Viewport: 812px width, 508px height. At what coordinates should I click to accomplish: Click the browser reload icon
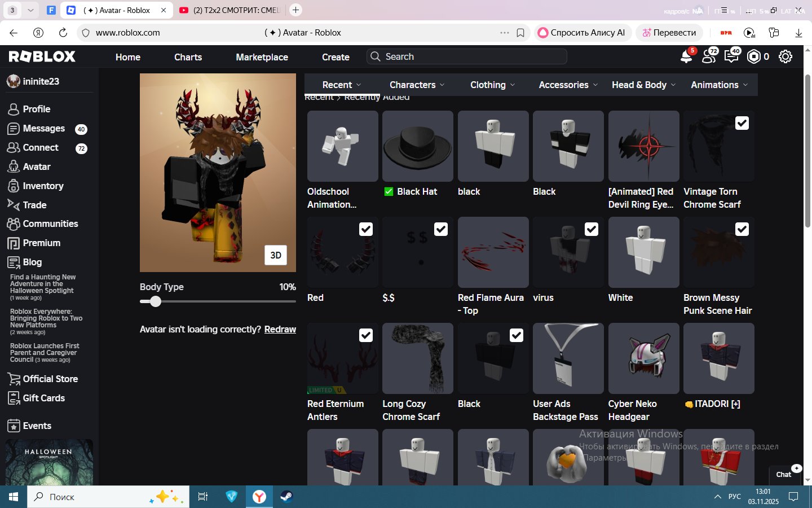point(63,33)
